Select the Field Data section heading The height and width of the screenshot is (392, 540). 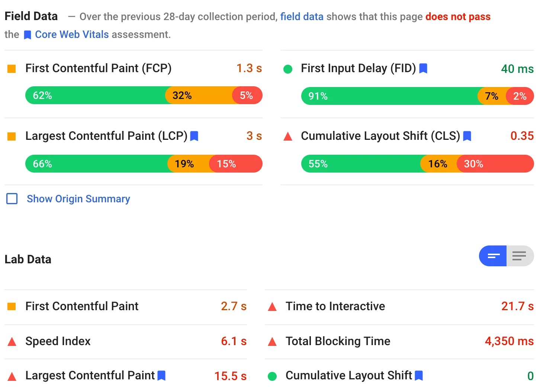[31, 16]
